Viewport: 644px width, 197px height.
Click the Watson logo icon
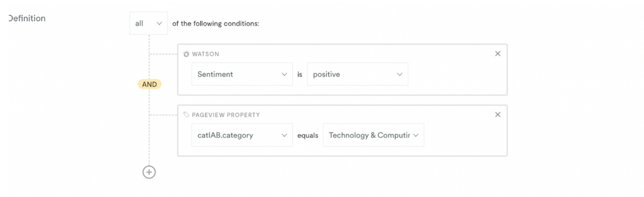pyautogui.click(x=186, y=54)
